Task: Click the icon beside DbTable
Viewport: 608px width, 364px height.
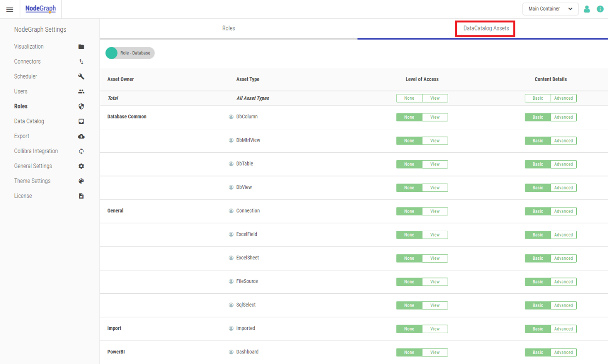Action: (231, 164)
